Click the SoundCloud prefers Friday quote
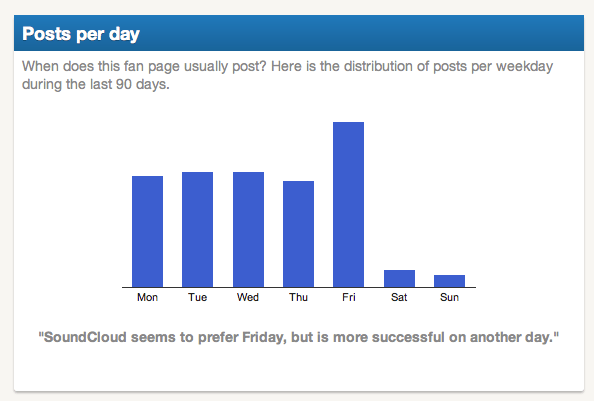Screen dimensions: 594x401 click(x=299, y=337)
